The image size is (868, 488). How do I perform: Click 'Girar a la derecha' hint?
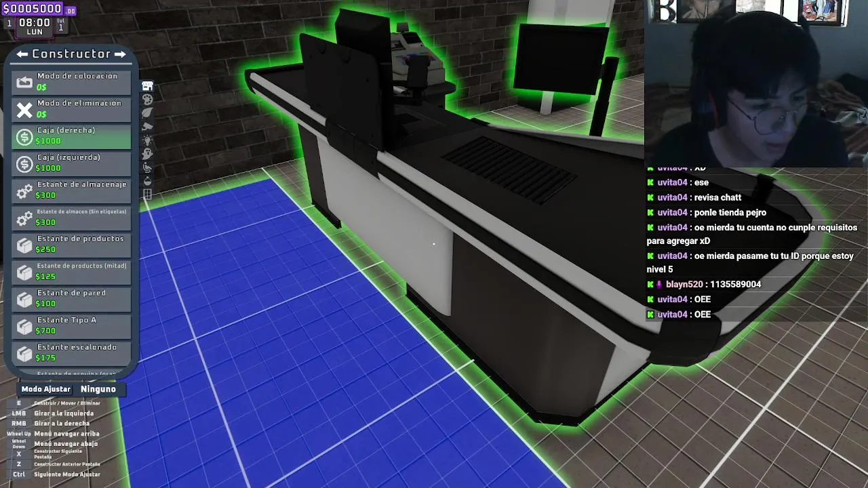[x=62, y=424]
